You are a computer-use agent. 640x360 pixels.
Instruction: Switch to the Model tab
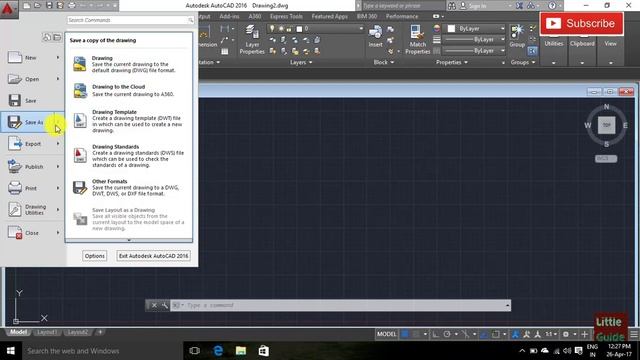[x=18, y=332]
